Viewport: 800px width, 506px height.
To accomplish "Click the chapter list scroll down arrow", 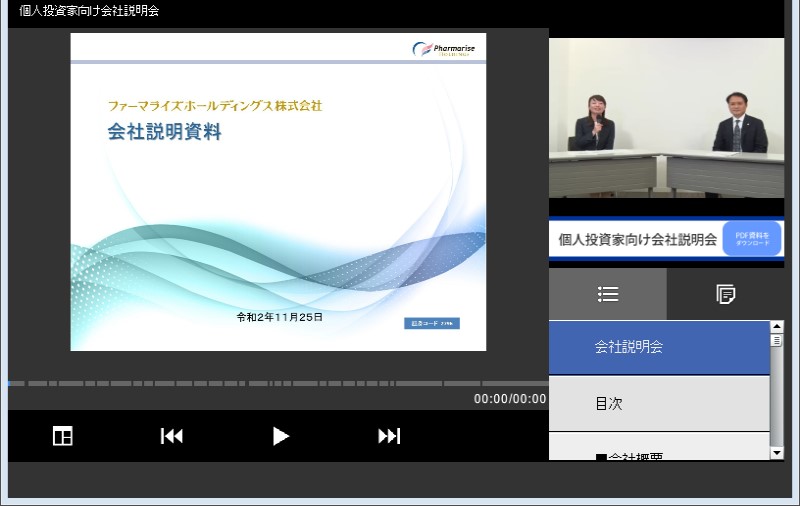I will click(x=777, y=453).
